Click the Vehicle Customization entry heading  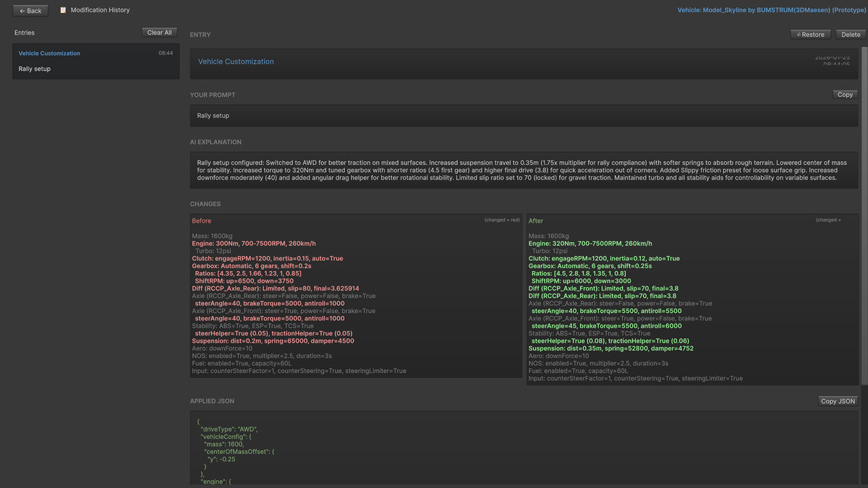tap(236, 62)
